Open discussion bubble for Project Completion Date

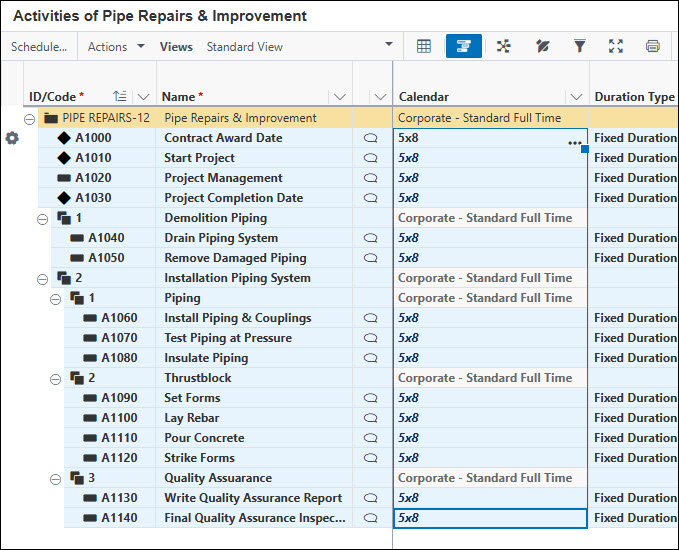pyautogui.click(x=371, y=198)
